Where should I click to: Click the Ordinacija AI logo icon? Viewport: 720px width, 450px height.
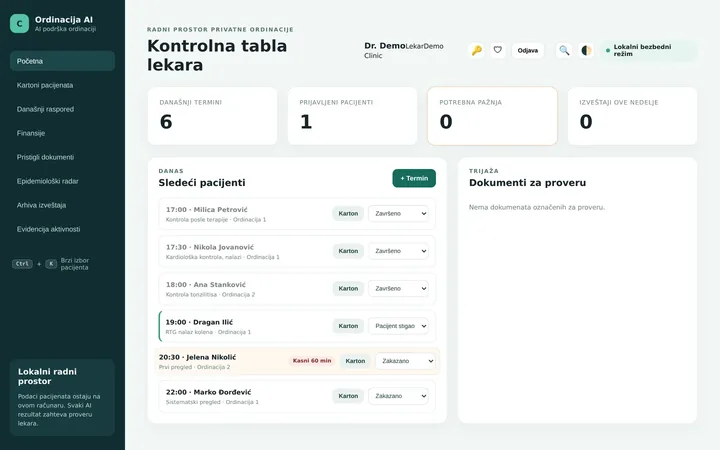[19, 23]
